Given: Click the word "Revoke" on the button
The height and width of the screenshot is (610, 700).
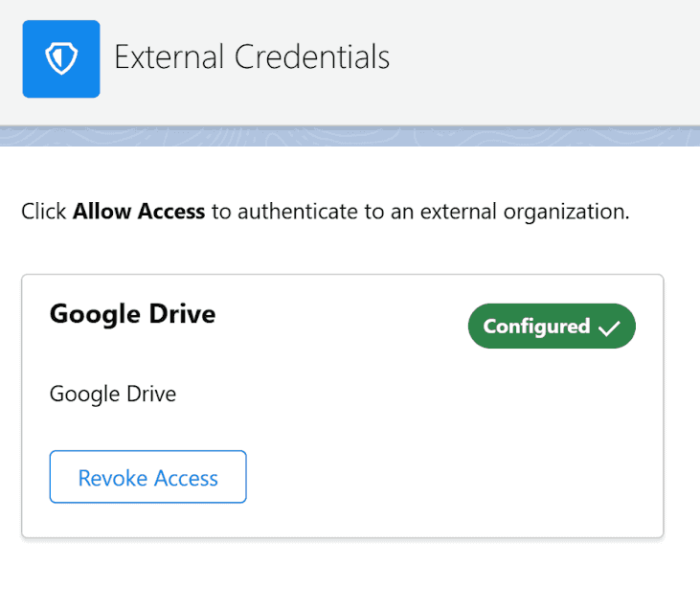Looking at the screenshot, I should (112, 478).
